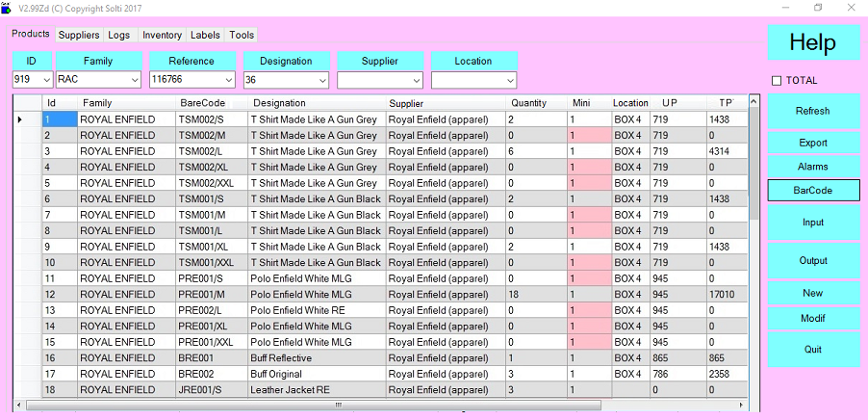Image resolution: width=868 pixels, height=420 pixels.
Task: Click the horizontal scrollbar right arrow
Action: tap(742, 406)
